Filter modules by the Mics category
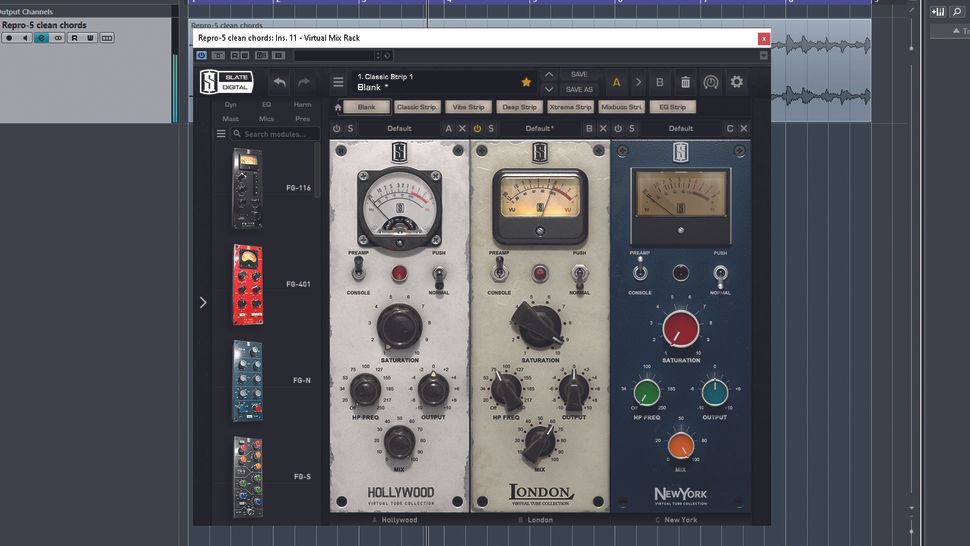970x546 pixels. tap(267, 119)
